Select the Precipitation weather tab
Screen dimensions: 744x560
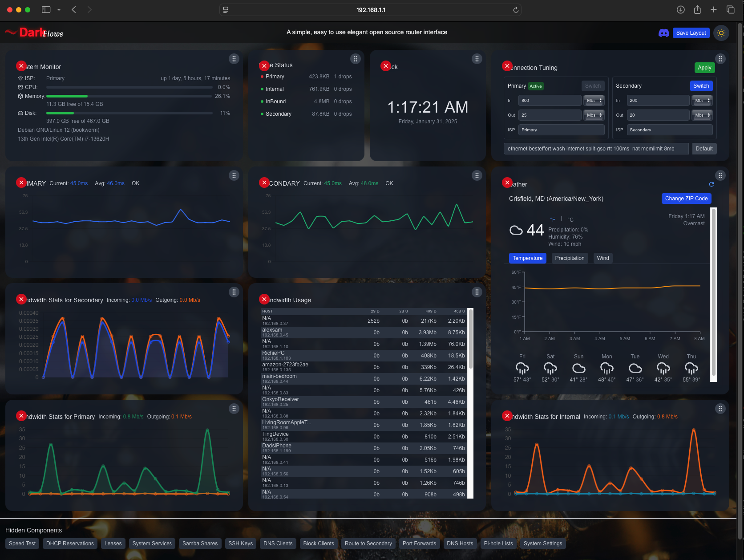(x=570, y=258)
